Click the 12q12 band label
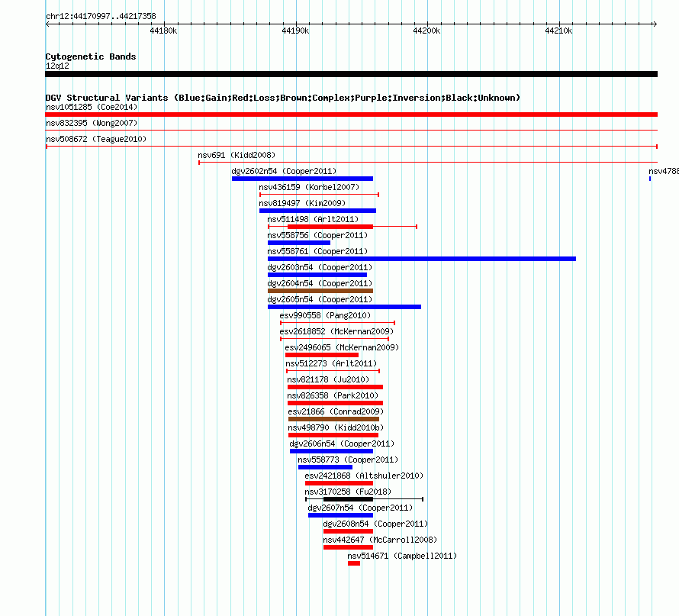679x616 pixels. [x=57, y=66]
